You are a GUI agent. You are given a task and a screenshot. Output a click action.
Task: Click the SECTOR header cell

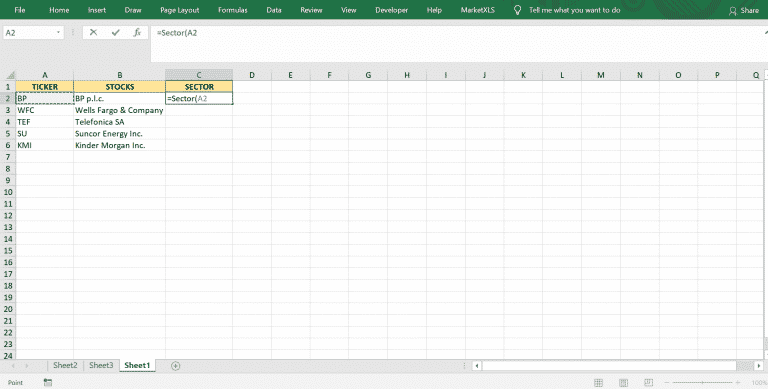(x=199, y=87)
